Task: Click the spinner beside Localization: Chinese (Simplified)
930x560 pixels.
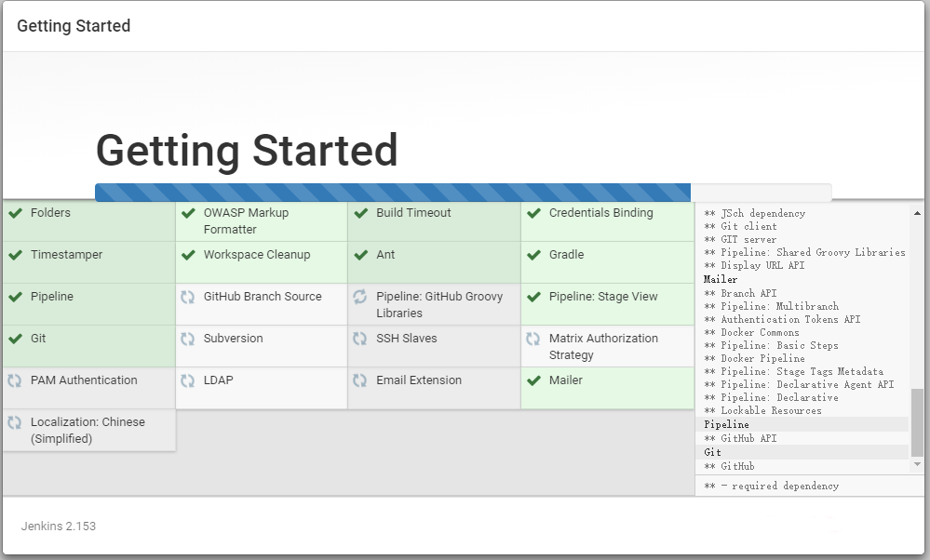Action: point(15,422)
